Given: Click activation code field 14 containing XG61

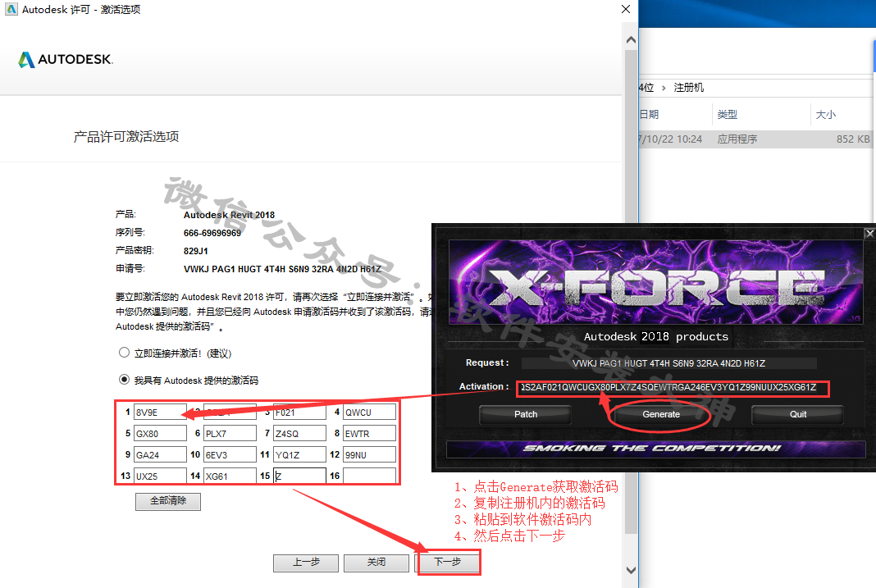Looking at the screenshot, I should [x=230, y=476].
